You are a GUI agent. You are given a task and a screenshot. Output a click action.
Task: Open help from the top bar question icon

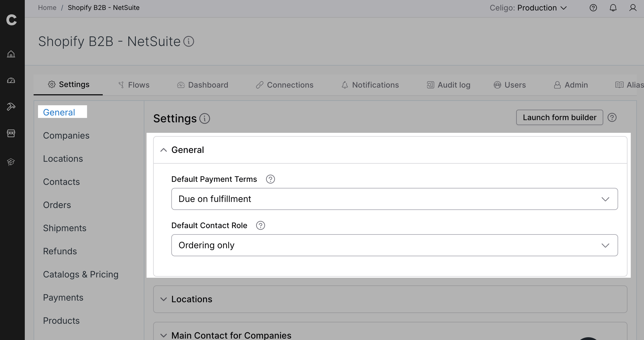(593, 8)
